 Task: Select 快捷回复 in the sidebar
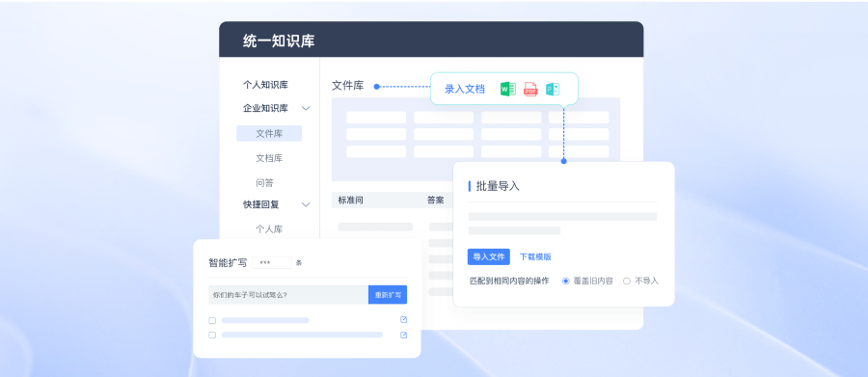coord(261,204)
